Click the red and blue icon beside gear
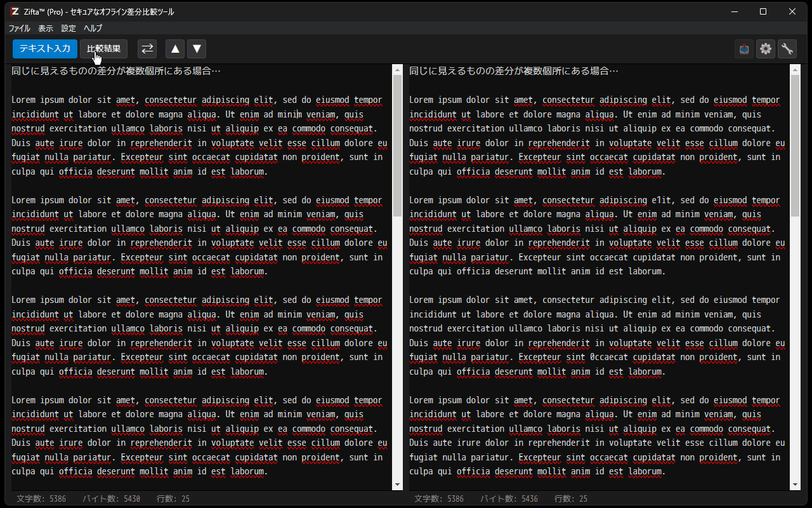Image resolution: width=812 pixels, height=508 pixels. pos(744,49)
